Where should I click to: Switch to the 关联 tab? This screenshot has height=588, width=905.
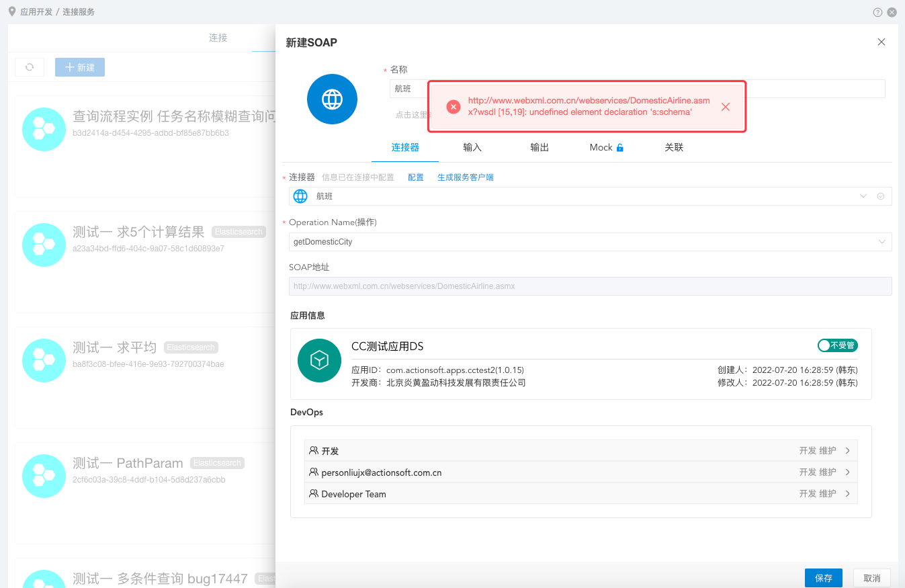(674, 147)
